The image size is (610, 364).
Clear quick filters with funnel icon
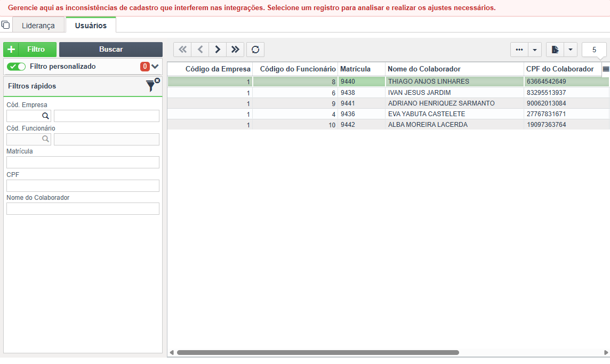point(152,85)
